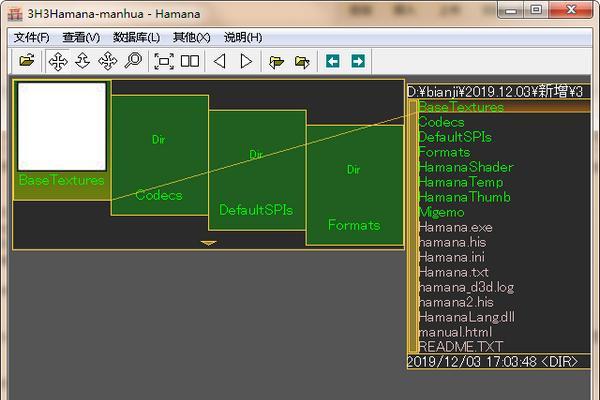Click the teal back arrow button
The image size is (600, 400).
coord(333,61)
